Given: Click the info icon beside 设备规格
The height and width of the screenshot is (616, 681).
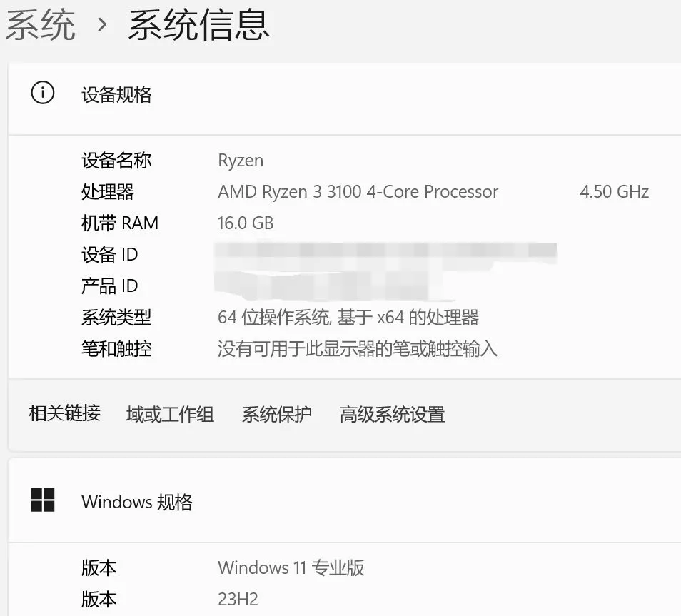Looking at the screenshot, I should pyautogui.click(x=43, y=93).
